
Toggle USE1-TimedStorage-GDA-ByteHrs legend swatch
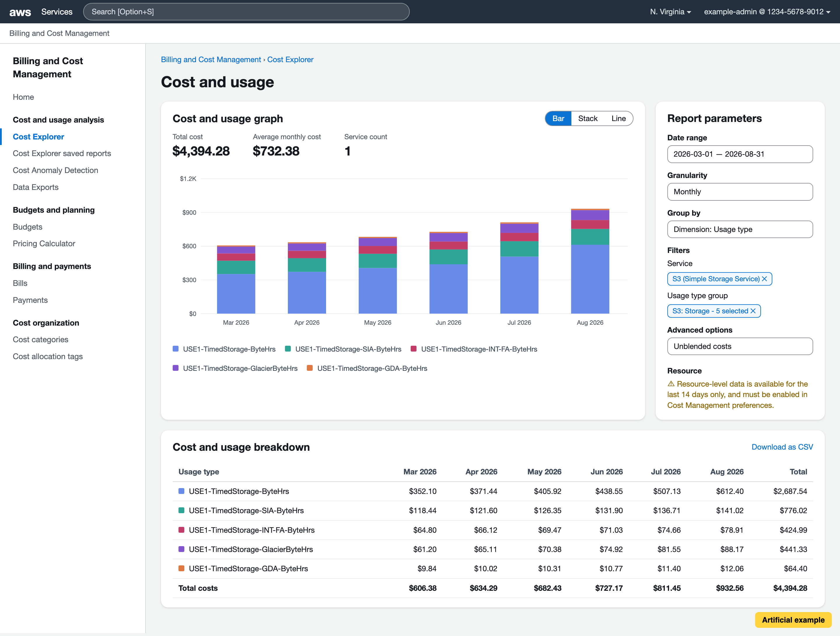[310, 368]
